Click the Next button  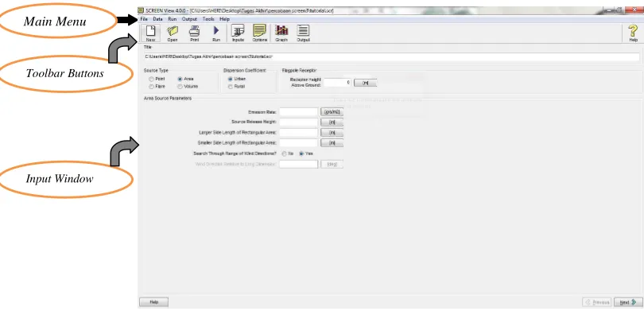click(x=628, y=302)
